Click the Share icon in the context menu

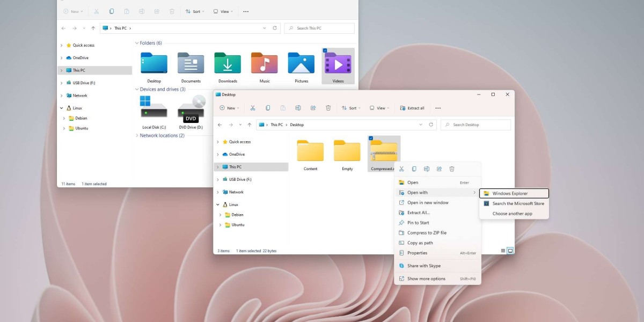(x=439, y=169)
